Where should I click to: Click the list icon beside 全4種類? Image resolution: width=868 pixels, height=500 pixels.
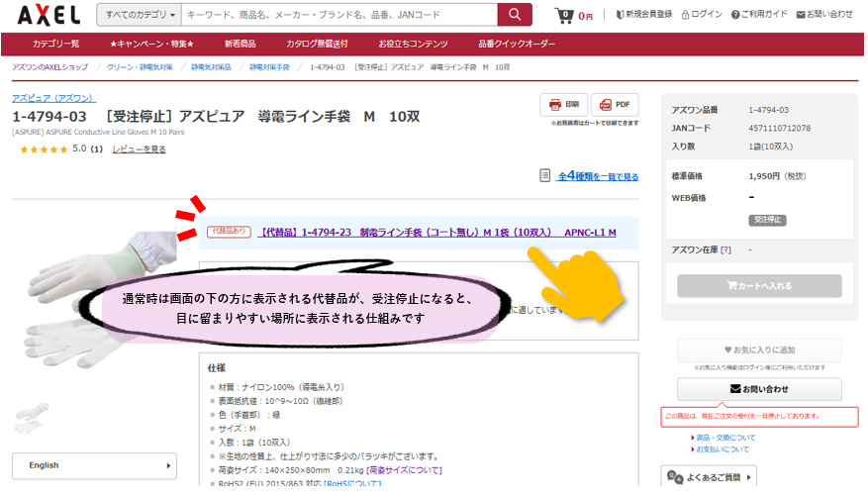[545, 175]
